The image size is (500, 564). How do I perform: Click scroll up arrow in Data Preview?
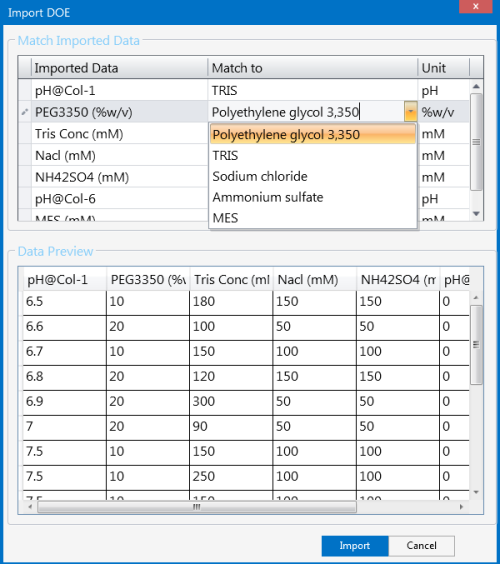476,297
